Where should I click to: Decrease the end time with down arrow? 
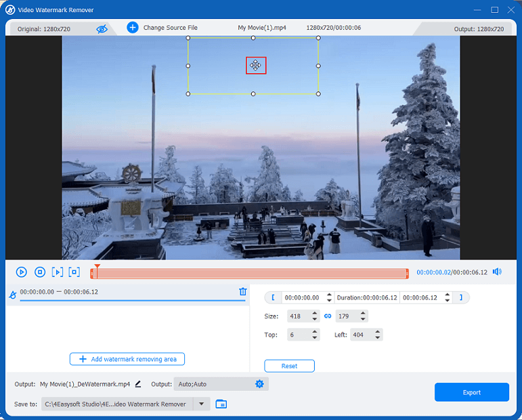coord(448,300)
